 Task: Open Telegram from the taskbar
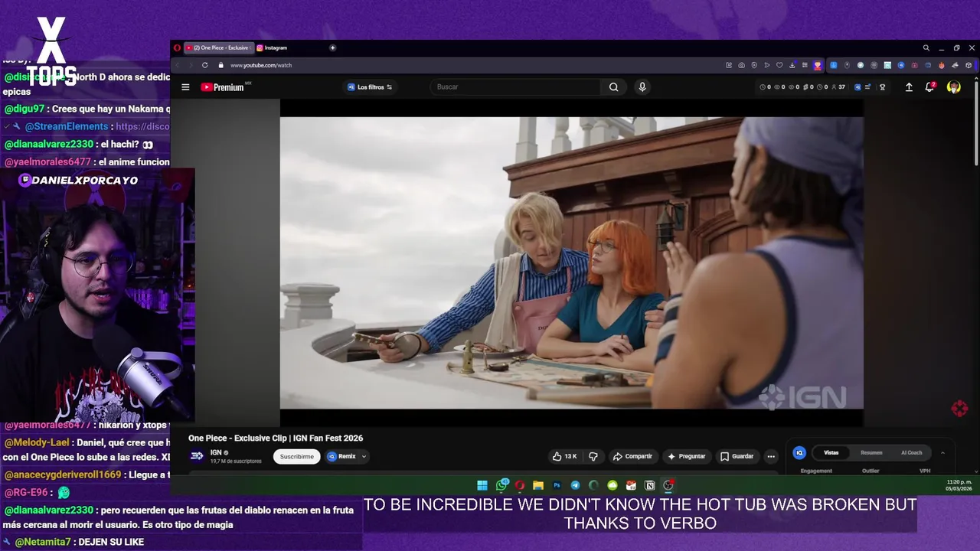point(575,485)
